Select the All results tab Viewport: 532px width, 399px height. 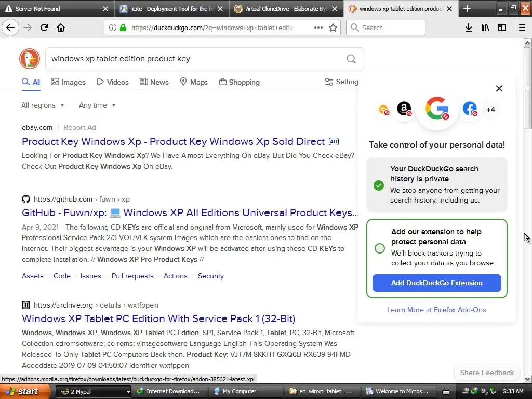pyautogui.click(x=31, y=82)
